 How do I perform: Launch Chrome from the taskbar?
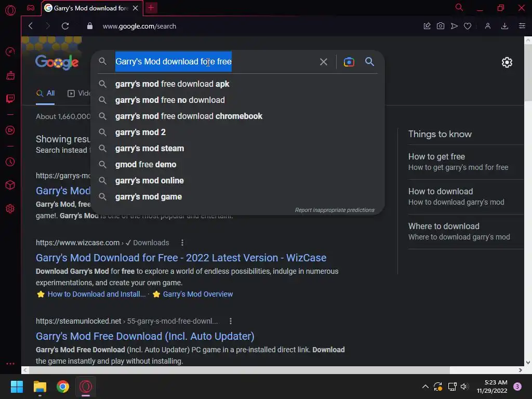pos(63,387)
